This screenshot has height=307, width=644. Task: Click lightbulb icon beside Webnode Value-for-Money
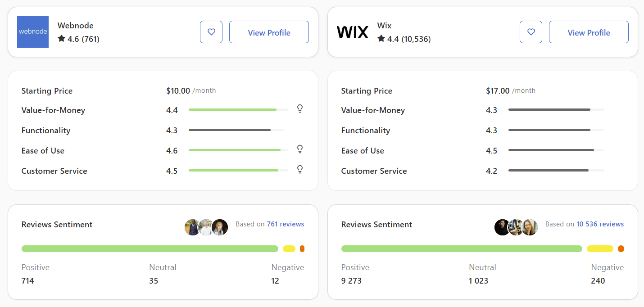[x=300, y=108]
